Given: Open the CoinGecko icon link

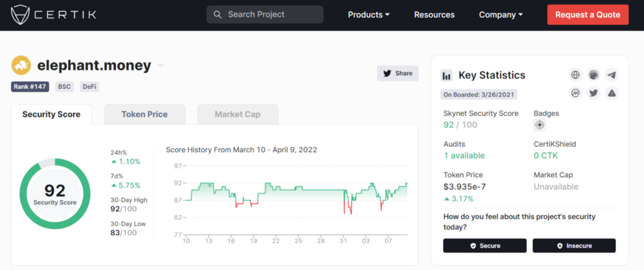Looking at the screenshot, I should [594, 75].
